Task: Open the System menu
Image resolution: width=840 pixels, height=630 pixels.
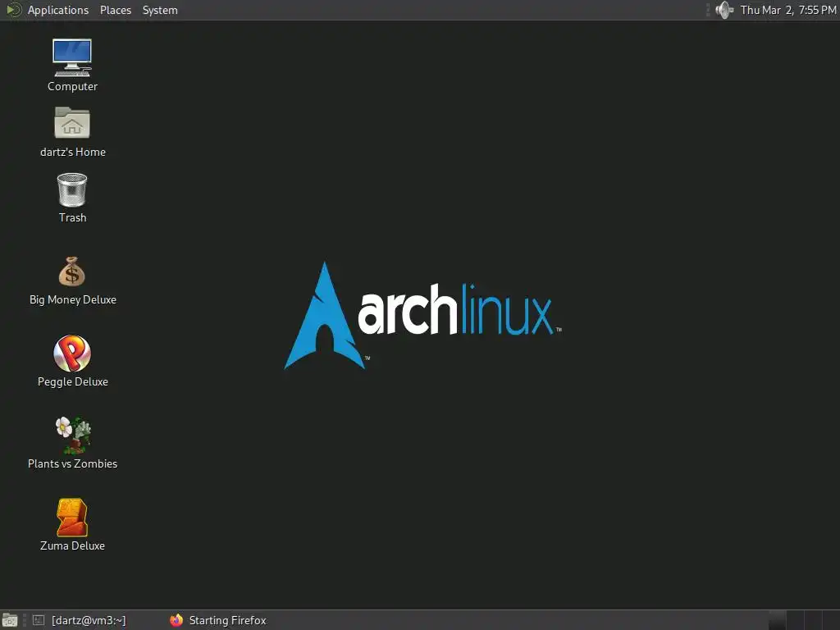Action: (x=160, y=10)
